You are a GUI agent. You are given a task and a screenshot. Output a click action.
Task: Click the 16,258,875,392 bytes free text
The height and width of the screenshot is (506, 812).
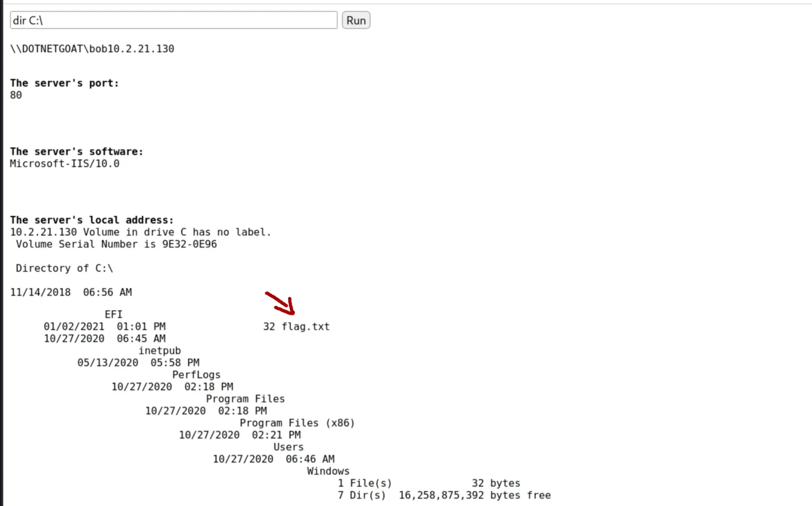tap(475, 495)
